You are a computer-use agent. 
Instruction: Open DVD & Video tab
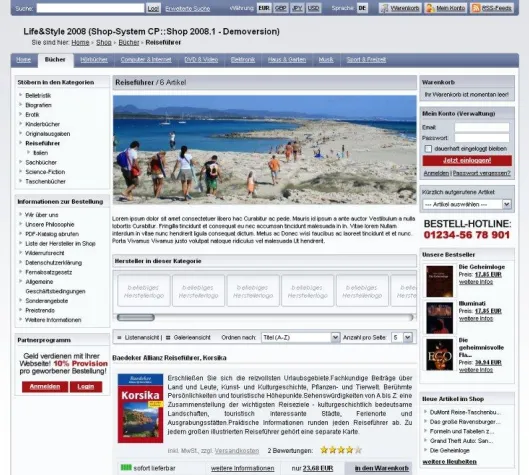(x=201, y=60)
